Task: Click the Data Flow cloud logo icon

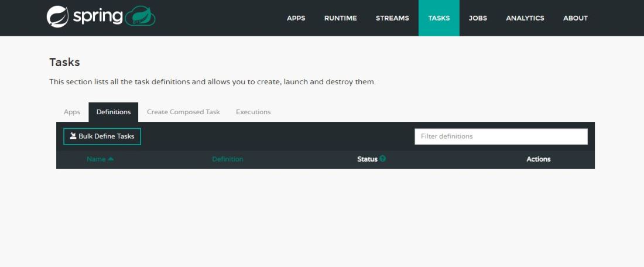Action: point(141,16)
